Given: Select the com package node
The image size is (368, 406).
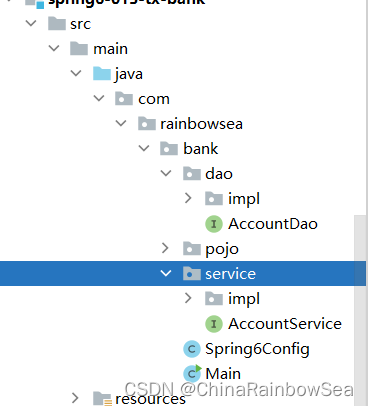Looking at the screenshot, I should point(154,99).
